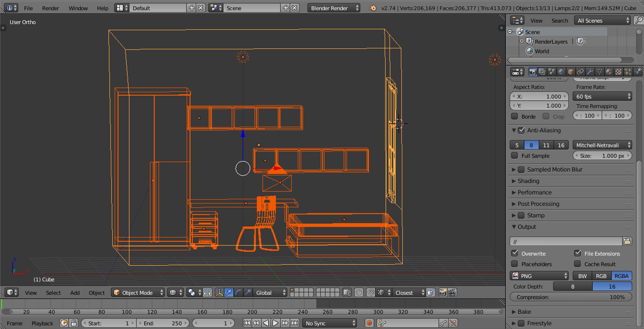Open the World properties tab (globe icon)
The height and width of the screenshot is (329, 644).
pos(561,72)
